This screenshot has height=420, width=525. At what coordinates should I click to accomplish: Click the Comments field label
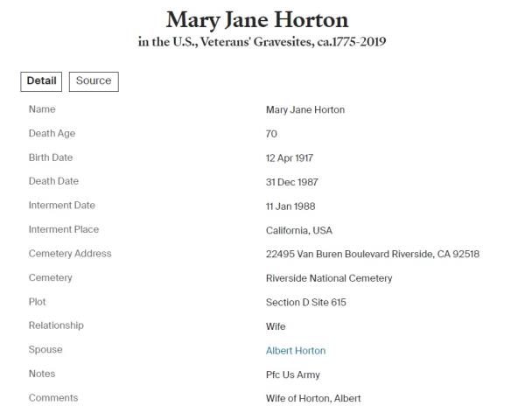coord(52,398)
